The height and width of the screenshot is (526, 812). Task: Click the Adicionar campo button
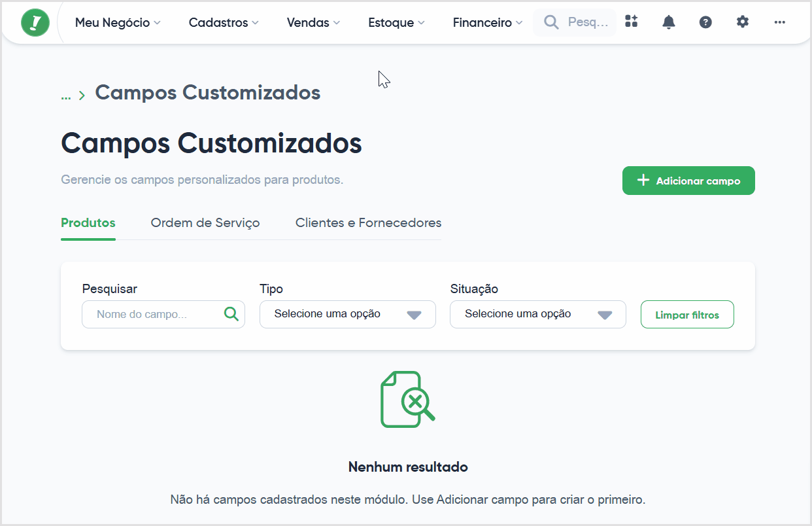(x=688, y=181)
